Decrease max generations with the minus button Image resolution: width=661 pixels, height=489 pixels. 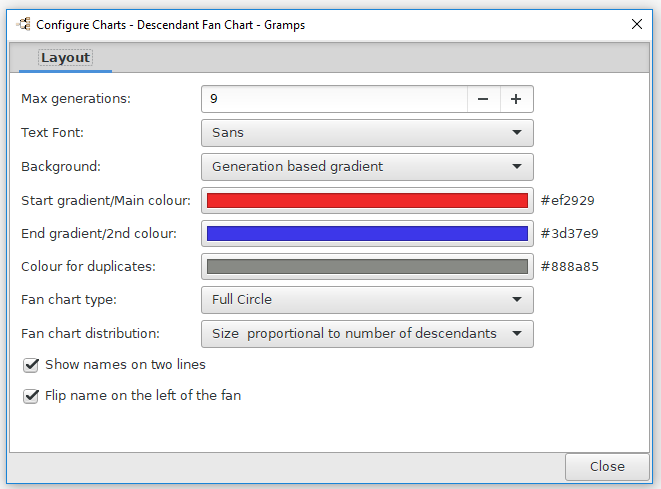click(x=483, y=99)
